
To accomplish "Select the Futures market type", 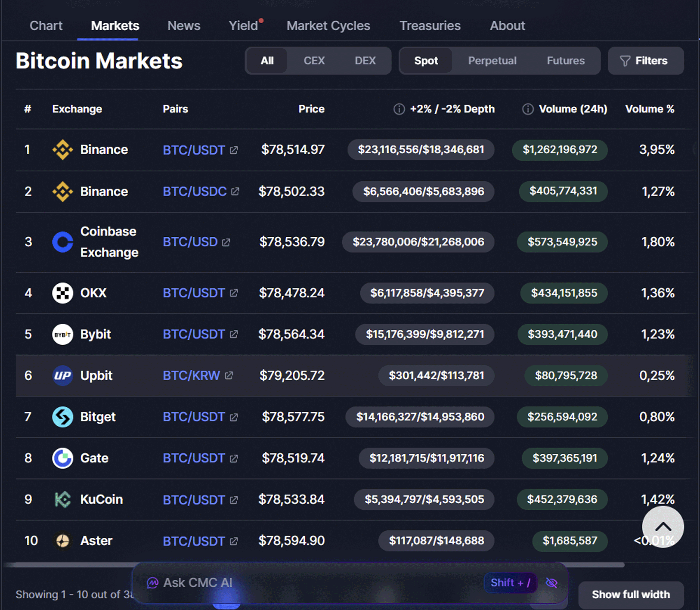I will [x=566, y=61].
